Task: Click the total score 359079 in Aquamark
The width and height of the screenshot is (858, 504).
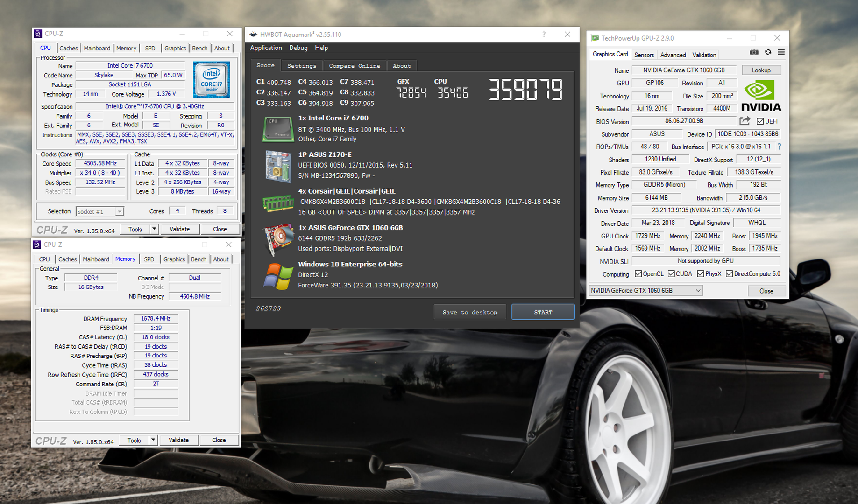Action: tap(525, 90)
